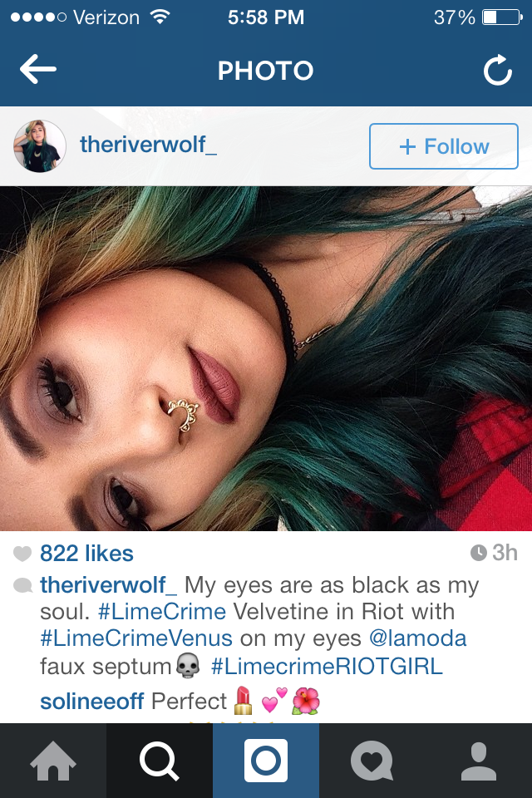Open the Home feed tab
Screen dimensions: 532x798
53,761
